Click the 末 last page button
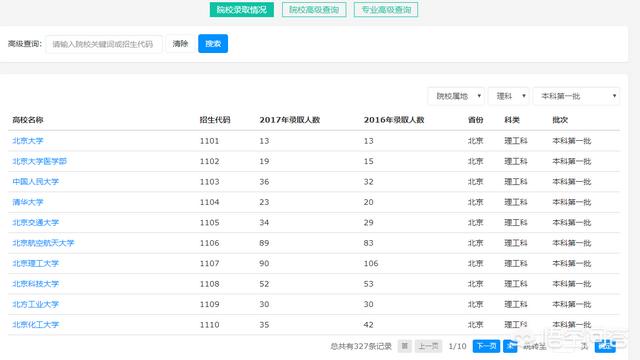640x360 pixels. point(510,346)
